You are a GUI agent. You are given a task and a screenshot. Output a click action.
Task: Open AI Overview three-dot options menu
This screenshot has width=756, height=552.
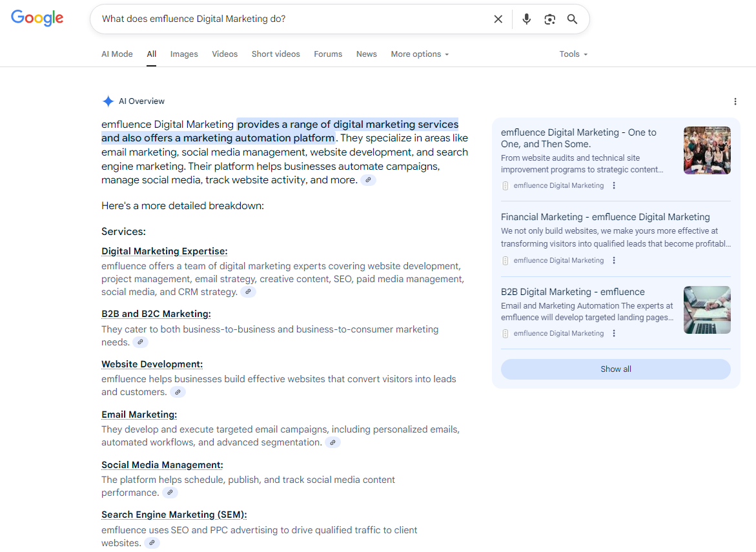(735, 101)
